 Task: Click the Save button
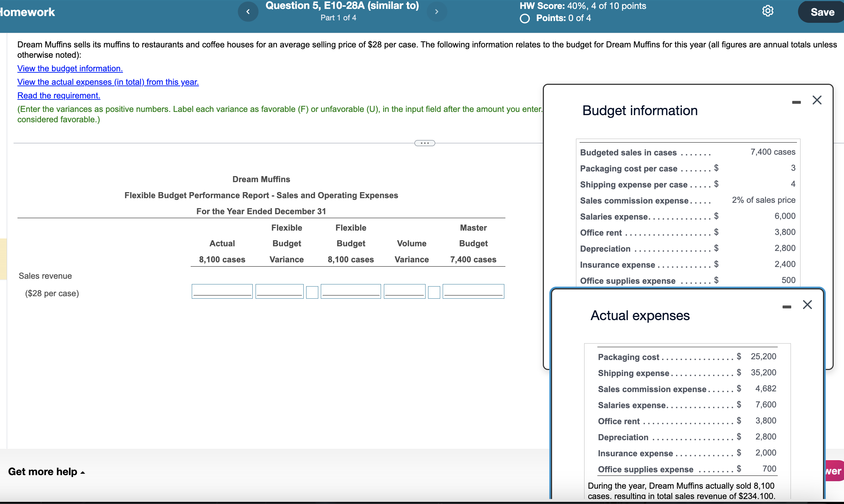pyautogui.click(x=822, y=12)
